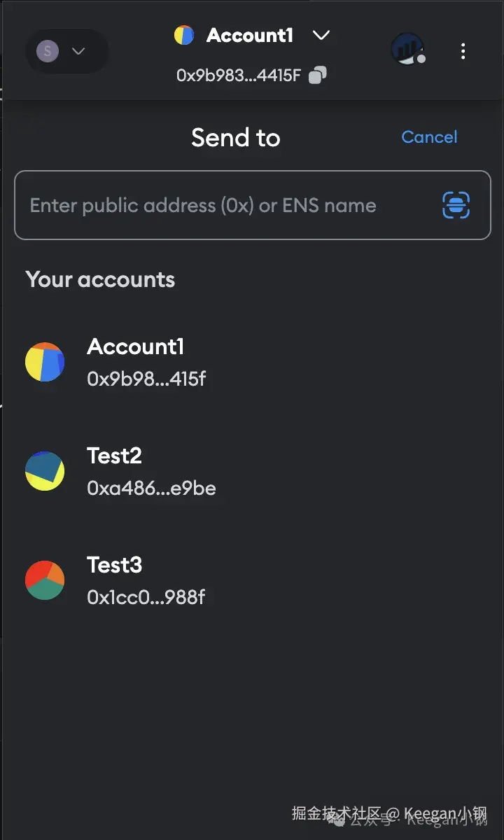
Task: Click the Account1 avatar in the header
Action: point(184,36)
